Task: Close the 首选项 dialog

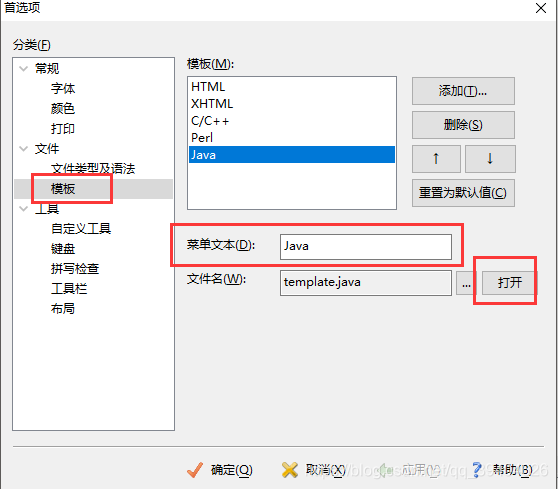Action: [x=541, y=8]
